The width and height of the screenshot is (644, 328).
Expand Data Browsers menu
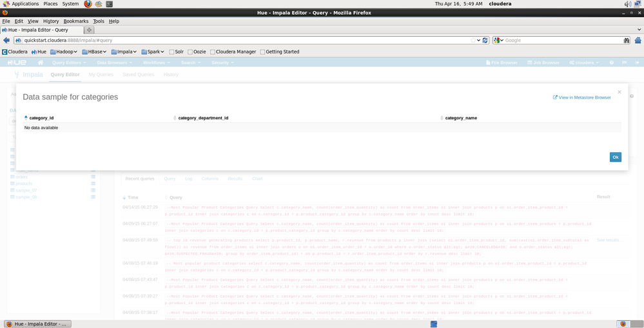[x=115, y=63]
